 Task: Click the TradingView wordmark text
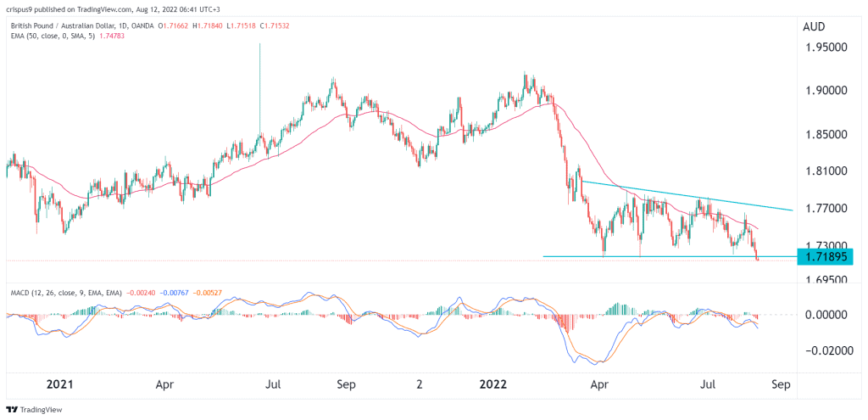tap(41, 410)
